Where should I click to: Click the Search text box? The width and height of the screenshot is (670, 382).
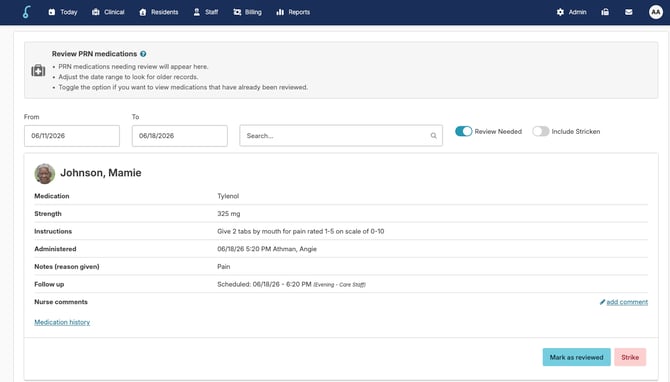[x=341, y=136]
